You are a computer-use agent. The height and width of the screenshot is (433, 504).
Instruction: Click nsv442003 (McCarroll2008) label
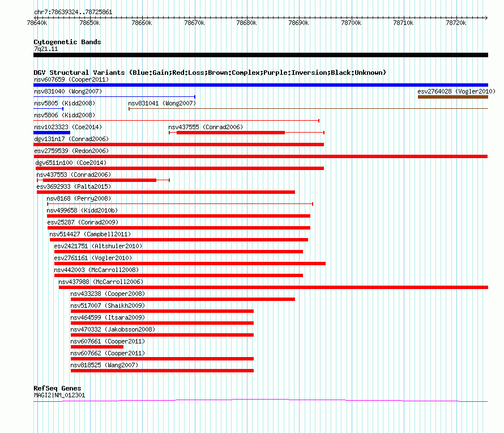(96, 270)
